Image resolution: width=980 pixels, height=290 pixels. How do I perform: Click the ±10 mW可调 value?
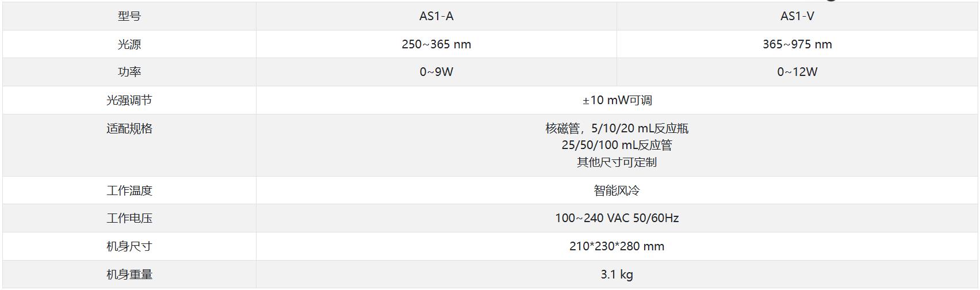pos(617,100)
